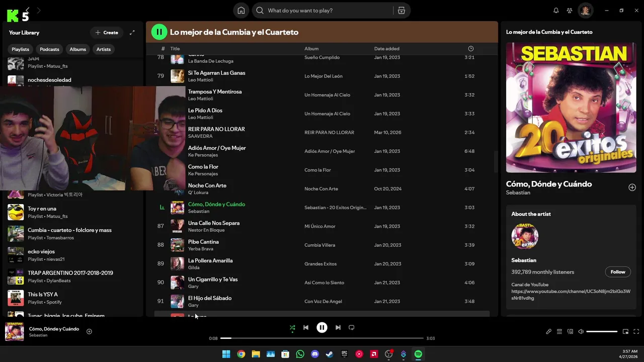Viewport: 644px width, 362px height.
Task: Toggle repeat mode
Action: (x=352, y=328)
